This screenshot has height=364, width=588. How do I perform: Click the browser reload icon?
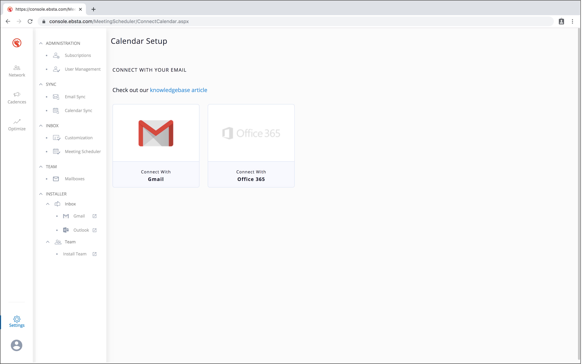(x=30, y=21)
